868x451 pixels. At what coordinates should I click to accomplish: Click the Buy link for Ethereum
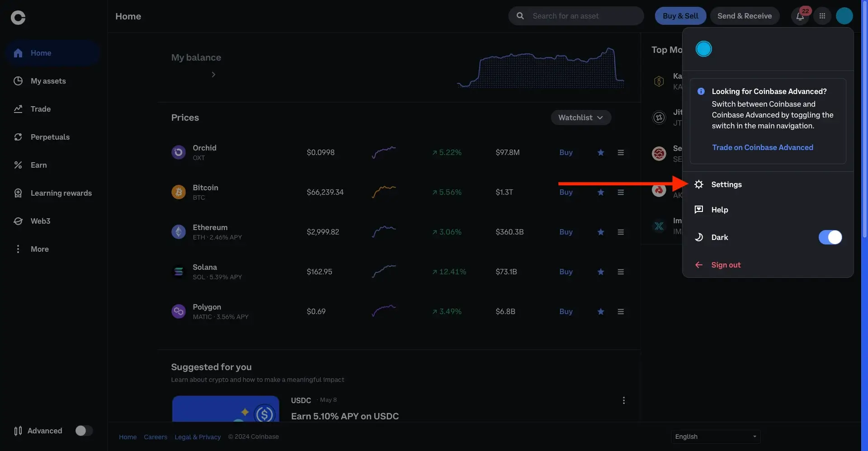(x=566, y=232)
